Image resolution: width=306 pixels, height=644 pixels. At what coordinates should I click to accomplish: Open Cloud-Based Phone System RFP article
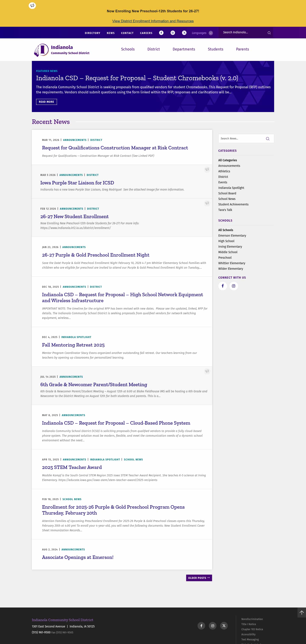116,423
